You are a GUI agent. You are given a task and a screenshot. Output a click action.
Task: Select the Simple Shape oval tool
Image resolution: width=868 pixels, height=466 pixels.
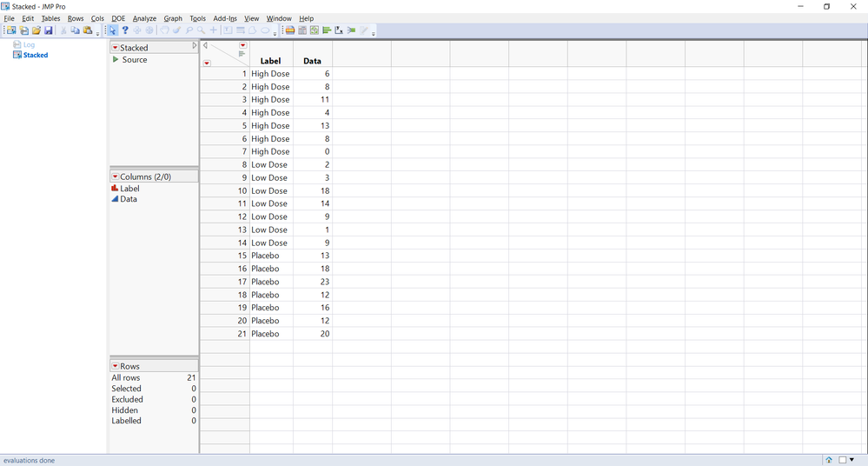(x=265, y=30)
